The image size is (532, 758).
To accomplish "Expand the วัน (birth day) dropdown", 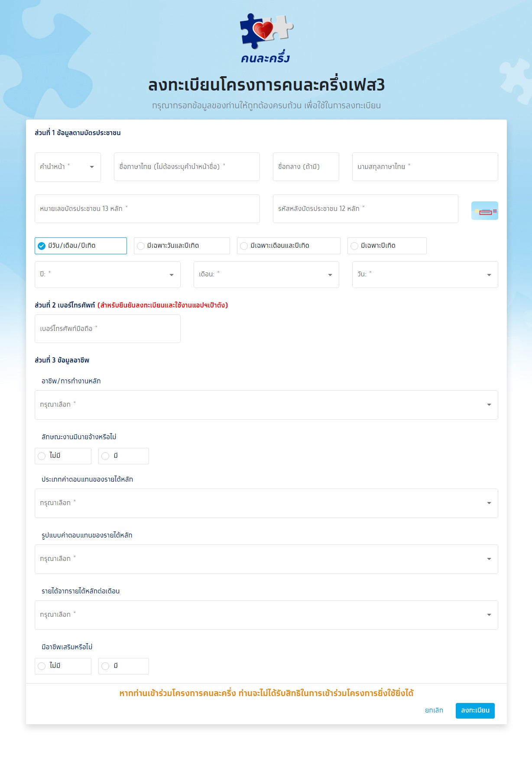I will point(425,275).
